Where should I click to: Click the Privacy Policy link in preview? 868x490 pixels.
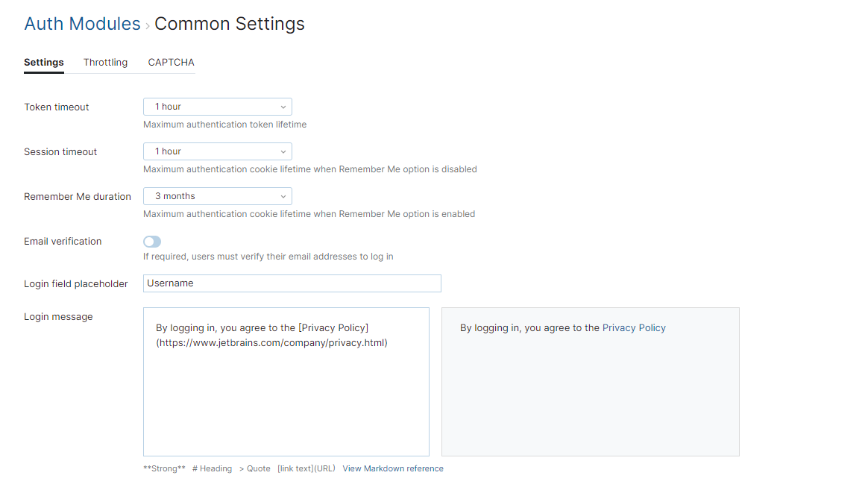pos(634,327)
